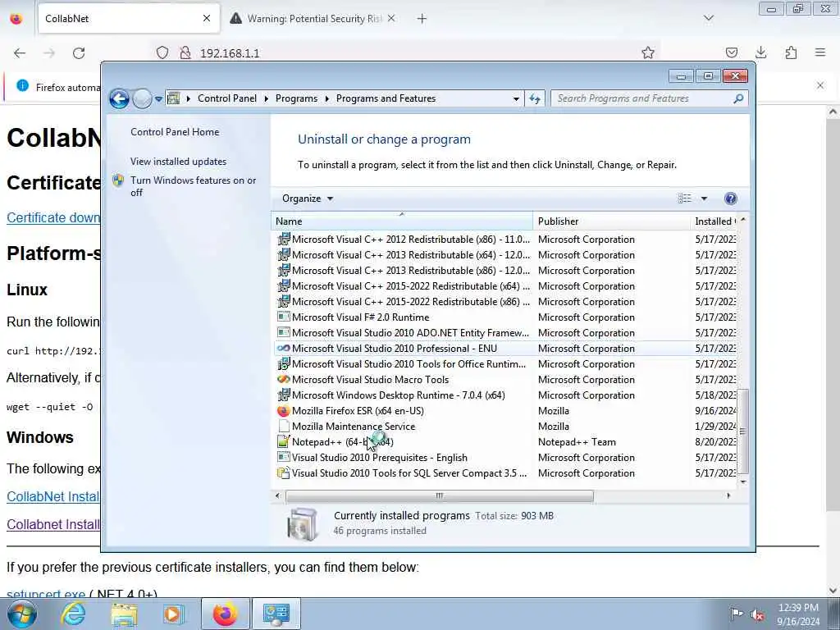Select Microsoft Visual Studio Macro Tools entry

point(505,379)
